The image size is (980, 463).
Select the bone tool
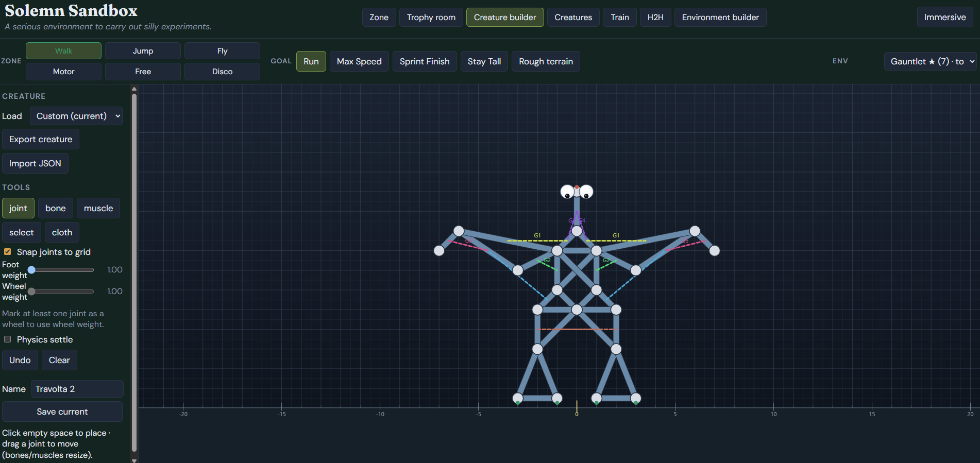55,208
